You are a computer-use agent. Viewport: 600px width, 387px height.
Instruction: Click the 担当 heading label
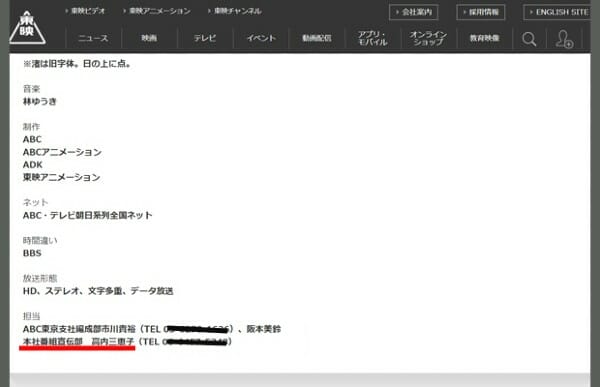coord(31,316)
